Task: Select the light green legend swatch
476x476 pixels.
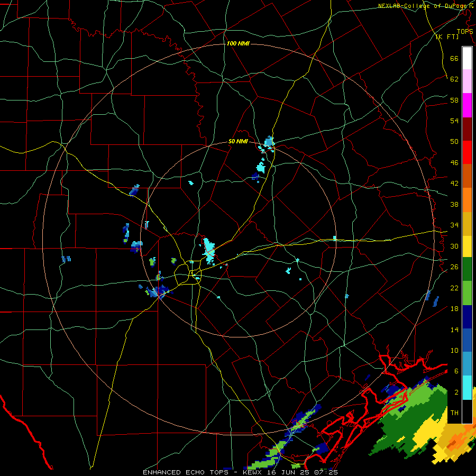Action: [x=467, y=293]
